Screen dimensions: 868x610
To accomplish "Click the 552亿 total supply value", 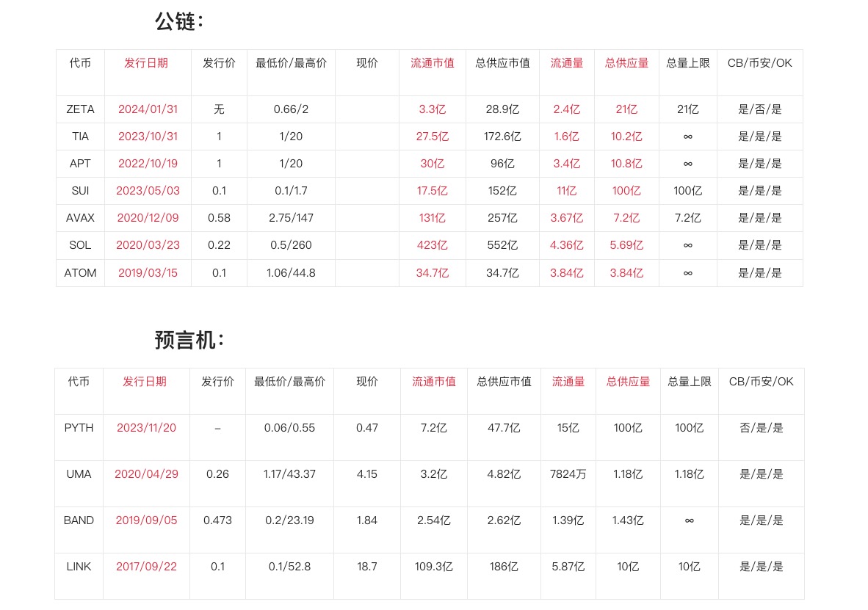I will click(502, 244).
